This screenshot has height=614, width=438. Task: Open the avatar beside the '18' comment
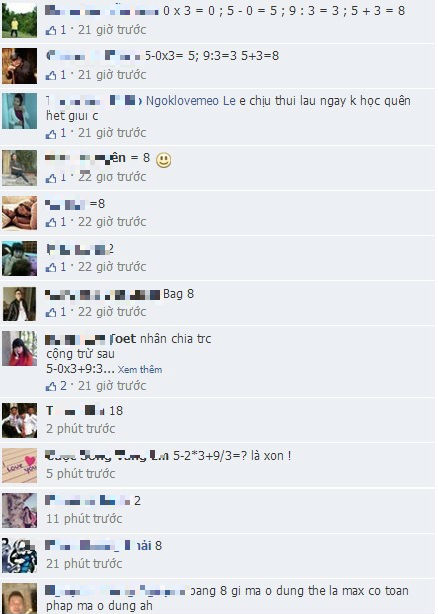tap(20, 420)
